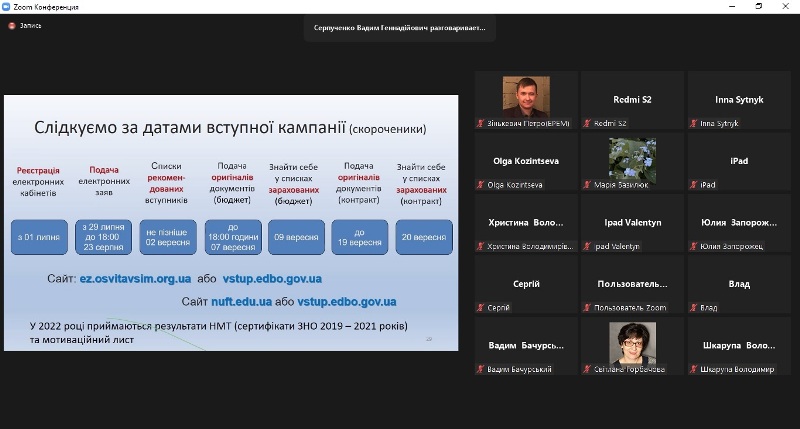This screenshot has height=429, width=800.
Task: Click muted mic icon next to Сергій
Action: [x=480, y=308]
